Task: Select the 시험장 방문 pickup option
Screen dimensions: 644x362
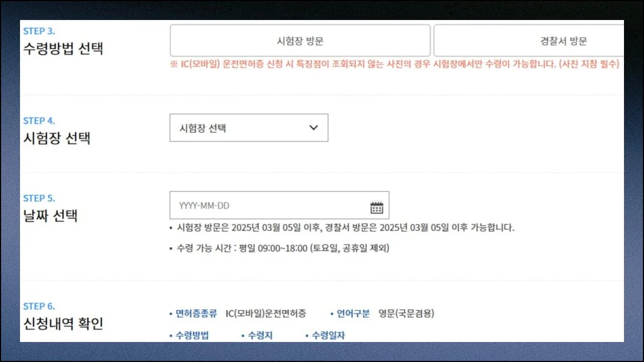Action: click(300, 41)
